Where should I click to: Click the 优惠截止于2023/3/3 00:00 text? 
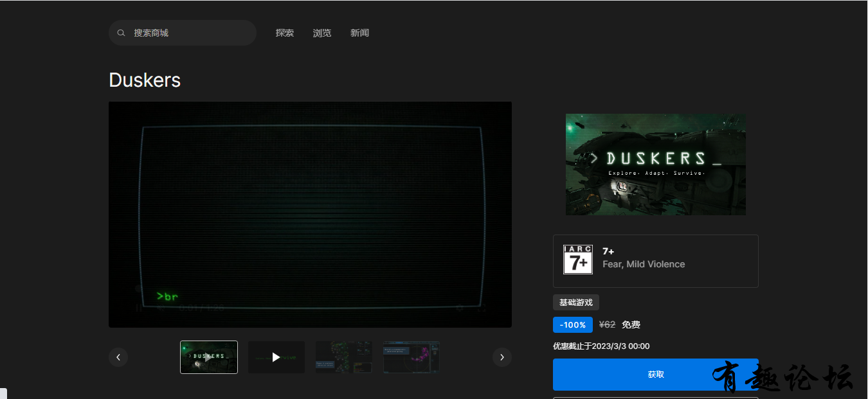[x=601, y=346]
